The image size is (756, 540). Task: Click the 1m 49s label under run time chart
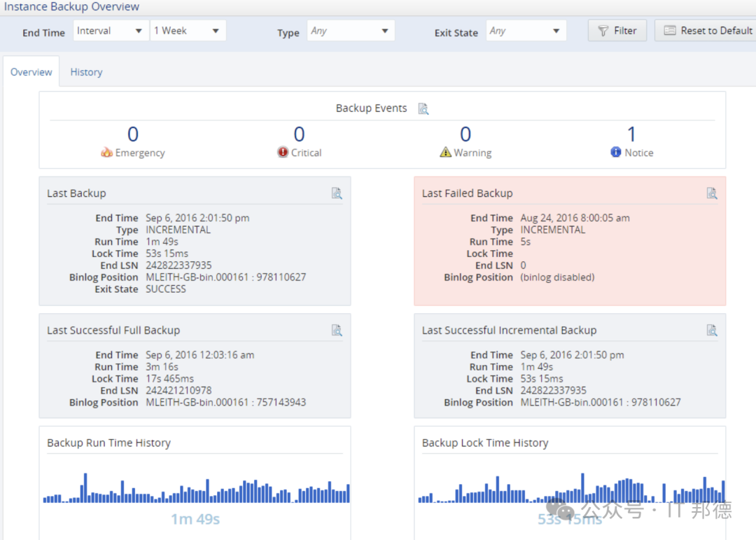click(x=195, y=519)
